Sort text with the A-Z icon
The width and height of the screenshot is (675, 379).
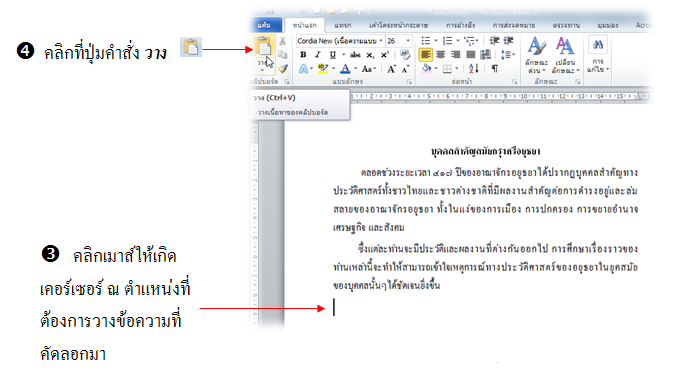tap(473, 68)
